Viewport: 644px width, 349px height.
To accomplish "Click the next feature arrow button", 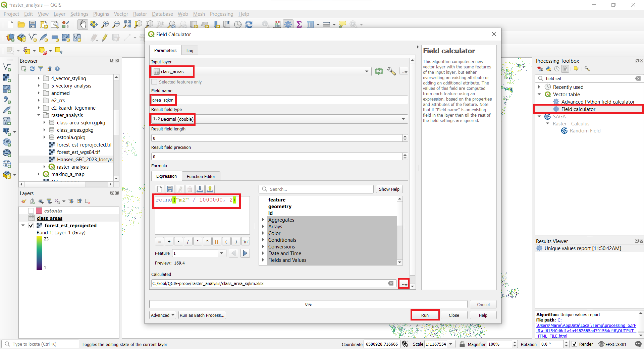I will [x=245, y=253].
